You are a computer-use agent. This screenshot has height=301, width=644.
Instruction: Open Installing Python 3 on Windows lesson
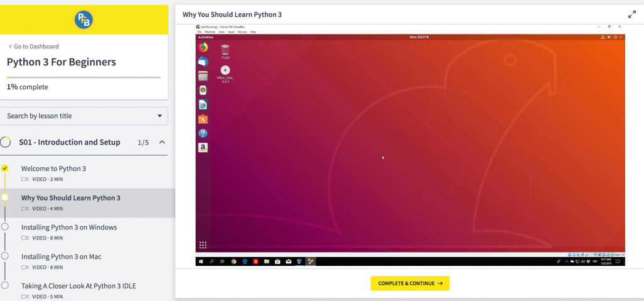tap(69, 227)
